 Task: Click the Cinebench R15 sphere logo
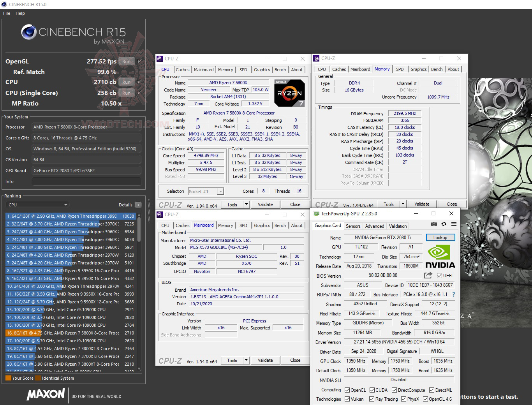click(29, 32)
